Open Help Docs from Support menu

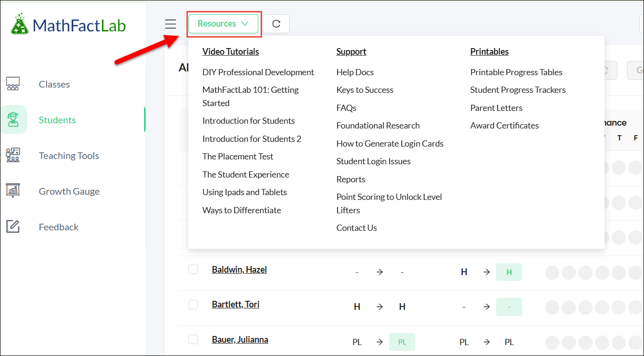click(355, 72)
